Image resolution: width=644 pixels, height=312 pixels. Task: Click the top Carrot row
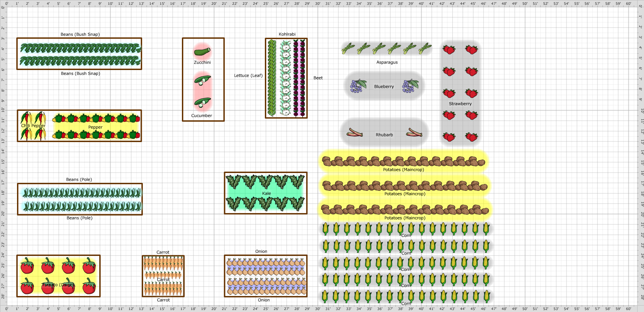[163, 263]
